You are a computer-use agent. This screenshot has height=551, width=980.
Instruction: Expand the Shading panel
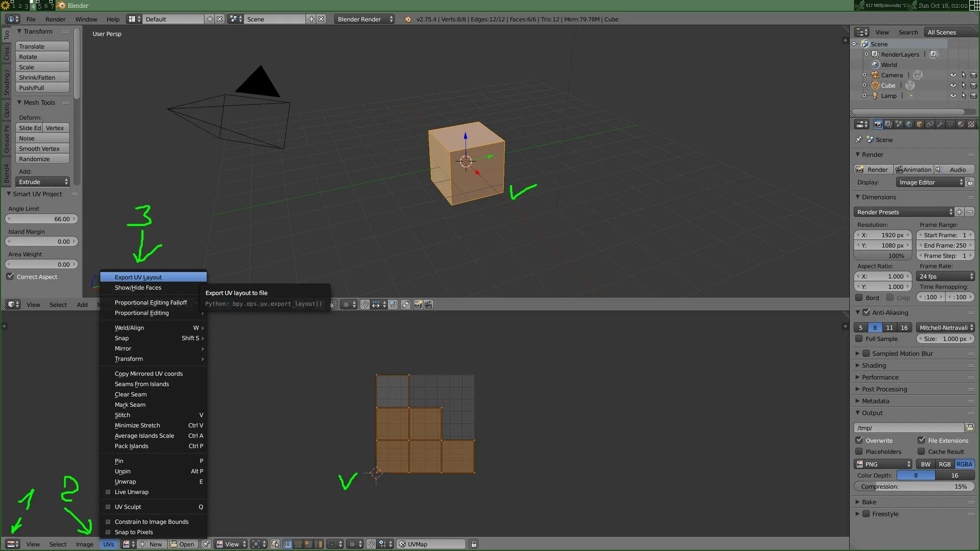(x=873, y=365)
